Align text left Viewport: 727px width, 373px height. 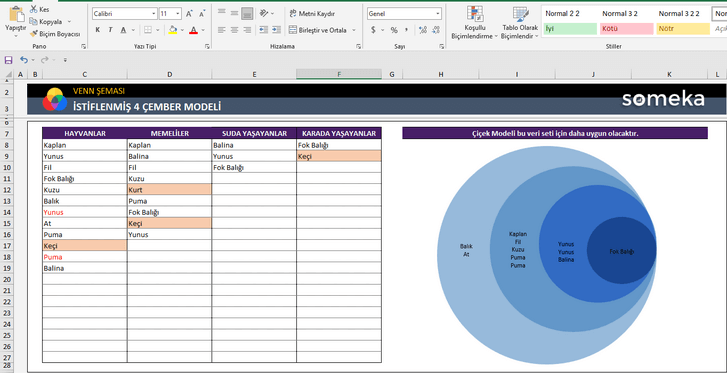[222, 30]
